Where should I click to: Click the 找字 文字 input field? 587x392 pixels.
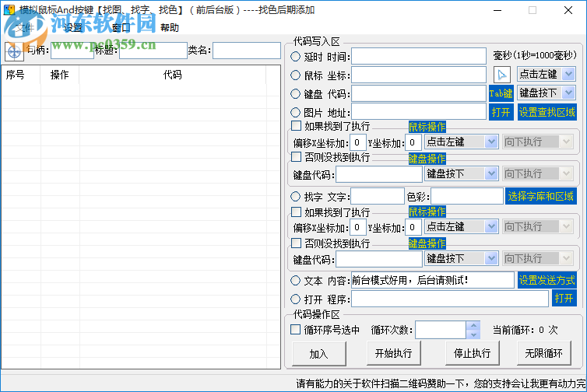tap(378, 196)
